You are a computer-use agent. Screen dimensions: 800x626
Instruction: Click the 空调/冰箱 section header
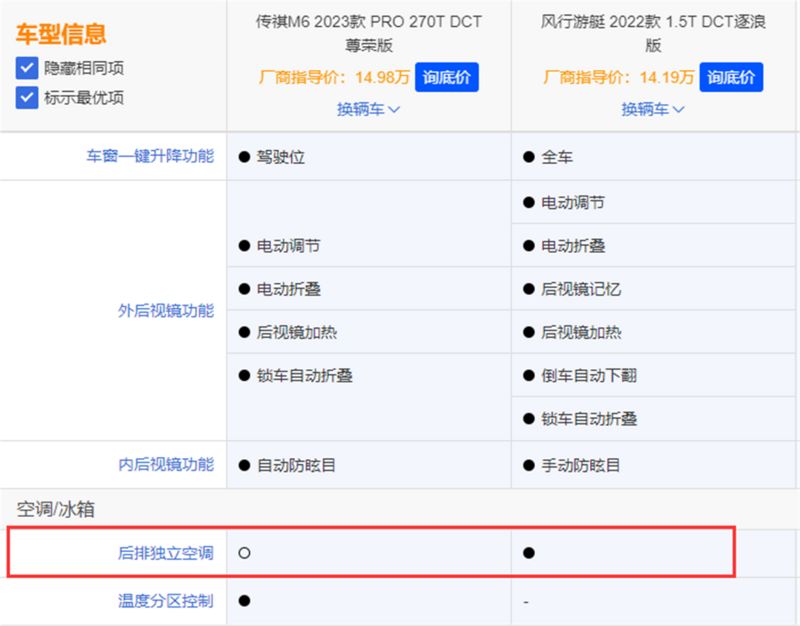coord(56,509)
